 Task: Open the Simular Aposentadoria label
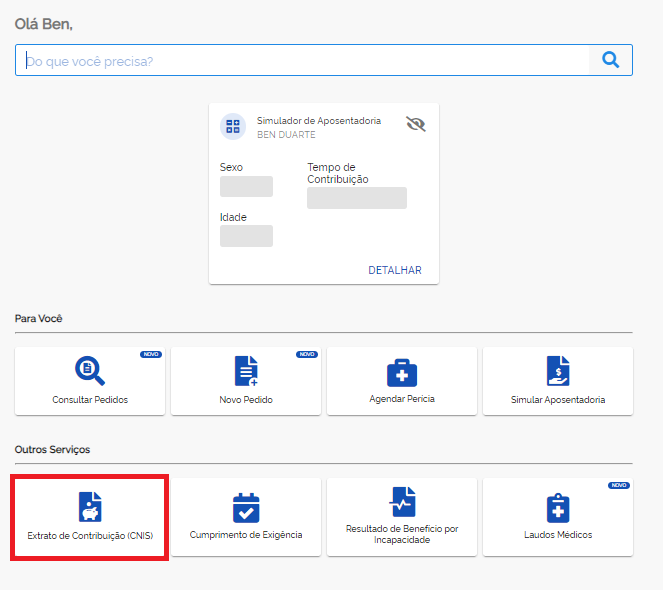(x=558, y=400)
